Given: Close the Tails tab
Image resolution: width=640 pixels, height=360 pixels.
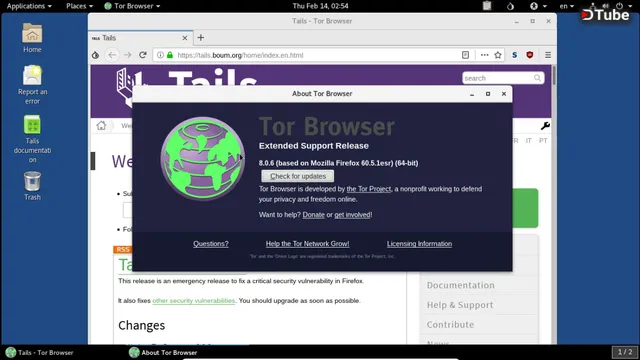Looking at the screenshot, I should pyautogui.click(x=184, y=38).
